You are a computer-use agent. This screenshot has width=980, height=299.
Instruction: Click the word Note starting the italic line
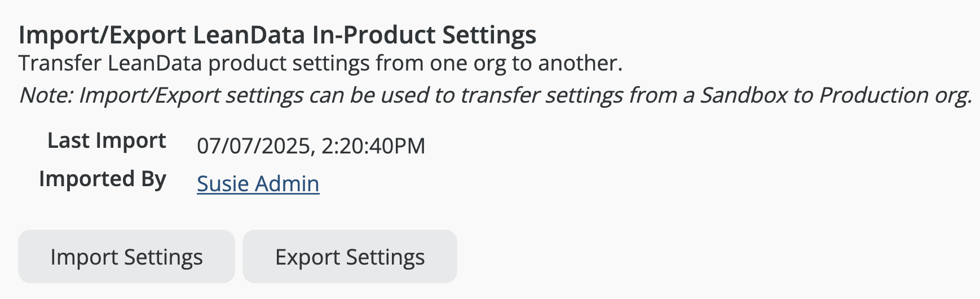point(46,95)
